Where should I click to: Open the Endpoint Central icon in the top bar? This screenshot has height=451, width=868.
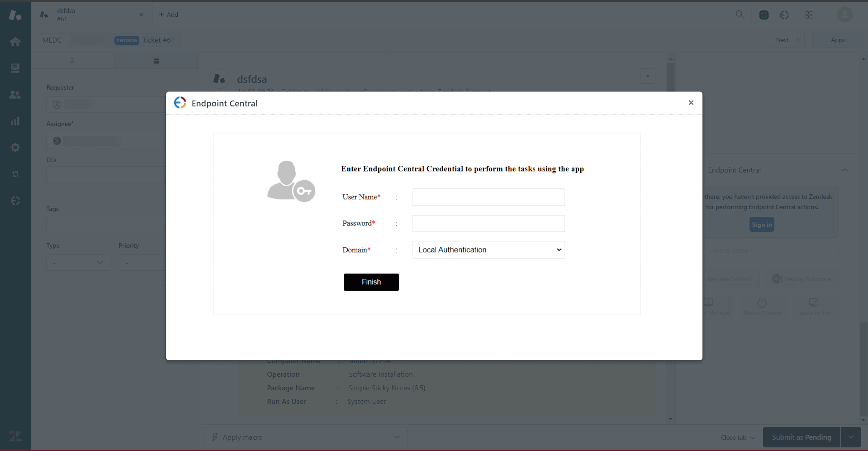[x=785, y=14]
